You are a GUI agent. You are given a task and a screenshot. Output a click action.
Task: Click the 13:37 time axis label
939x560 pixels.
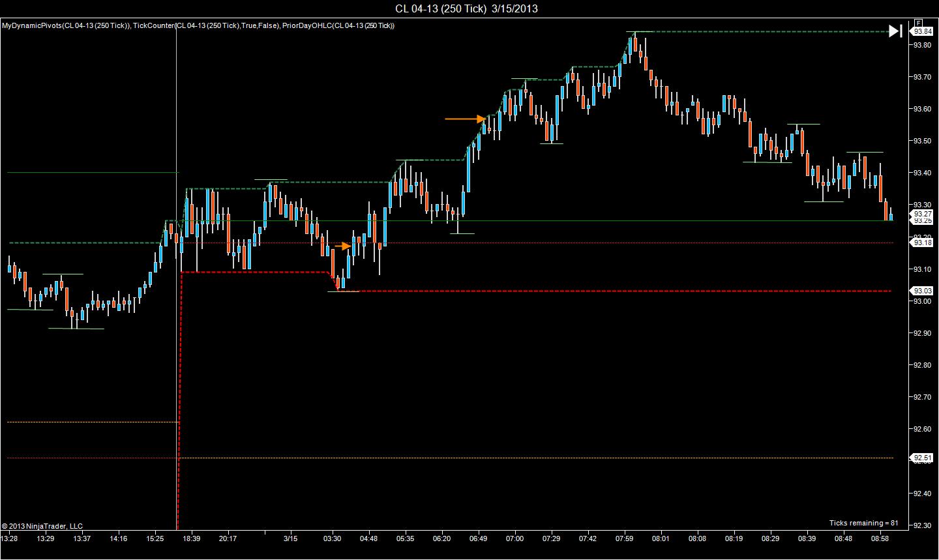tap(82, 539)
